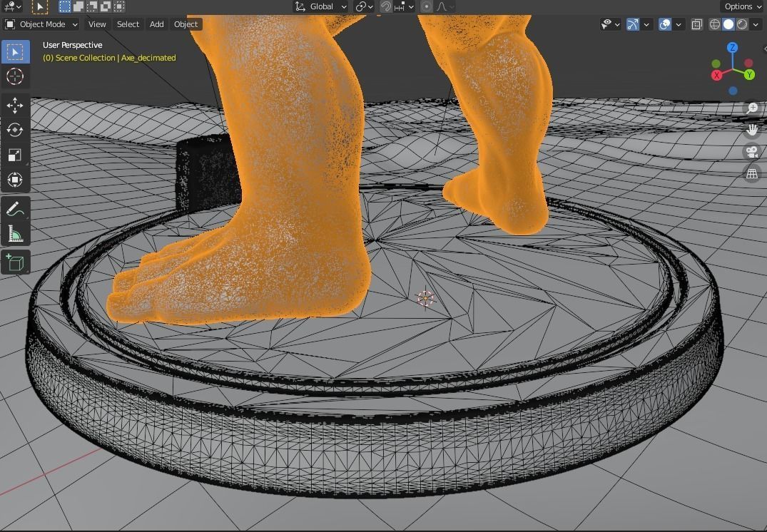Image resolution: width=767 pixels, height=532 pixels.
Task: Click the unlabeled green negative Y gizmo dot
Action: click(716, 63)
